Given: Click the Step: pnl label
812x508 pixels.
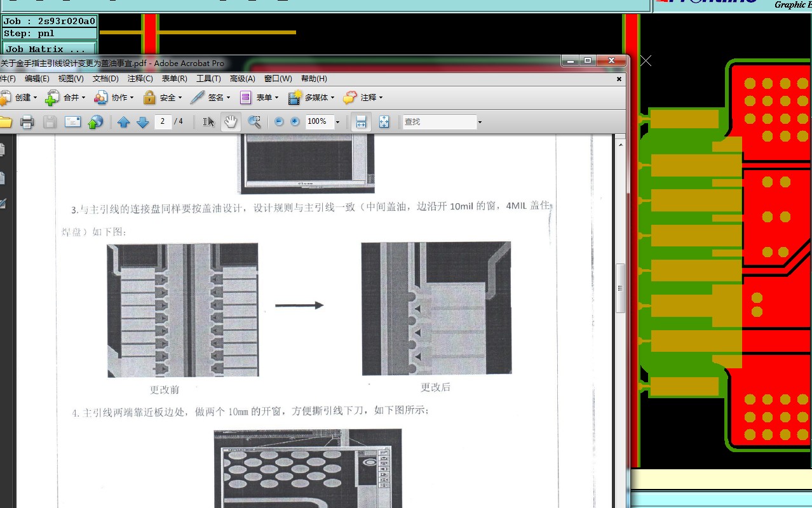Looking at the screenshot, I should coord(50,33).
